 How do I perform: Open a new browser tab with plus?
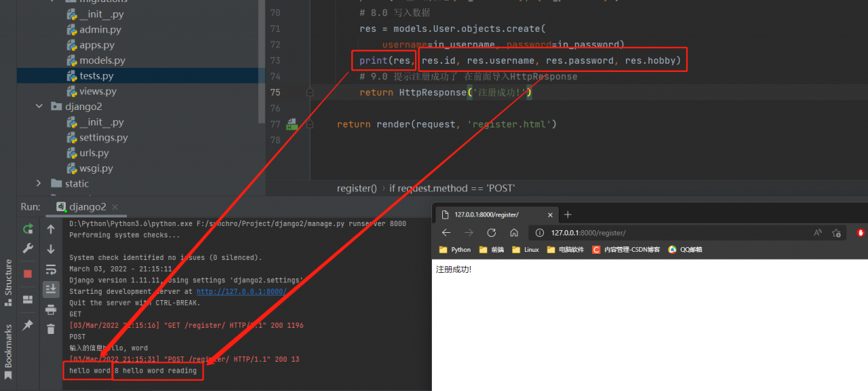[568, 215]
